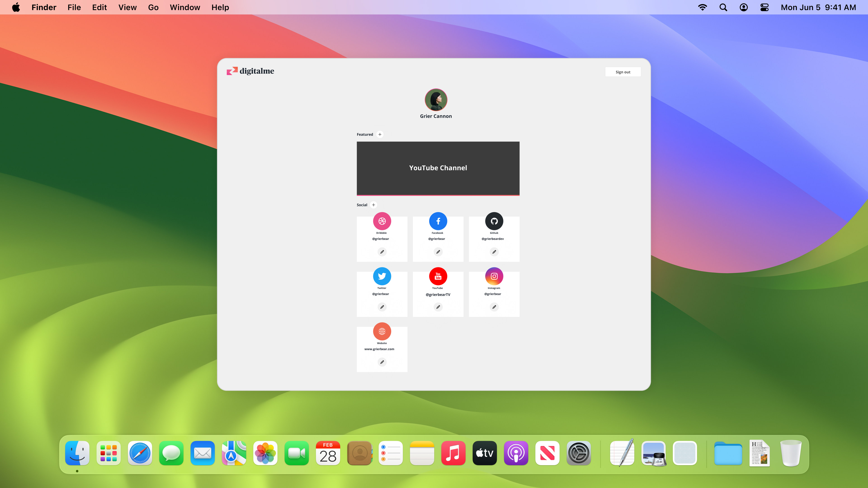Open Mail from the Dock
This screenshot has height=488, width=868.
[203, 453]
